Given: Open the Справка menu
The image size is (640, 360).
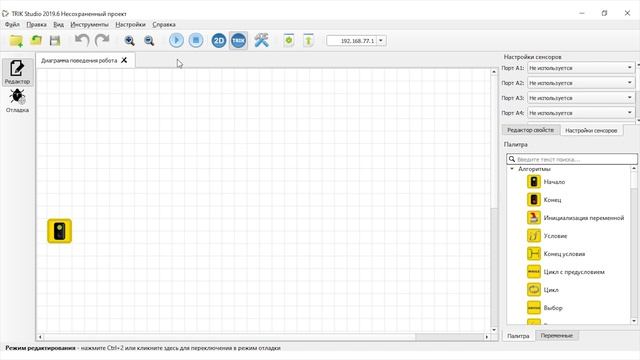Looking at the screenshot, I should tap(164, 24).
